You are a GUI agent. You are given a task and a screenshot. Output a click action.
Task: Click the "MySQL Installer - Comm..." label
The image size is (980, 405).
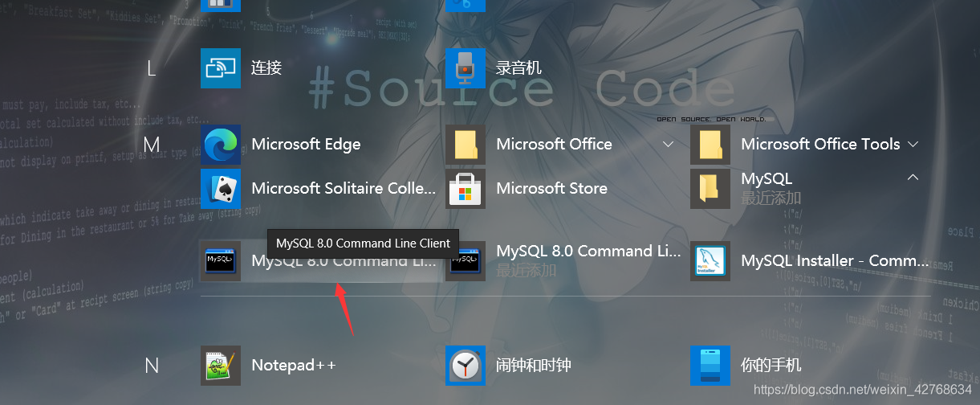coord(835,261)
